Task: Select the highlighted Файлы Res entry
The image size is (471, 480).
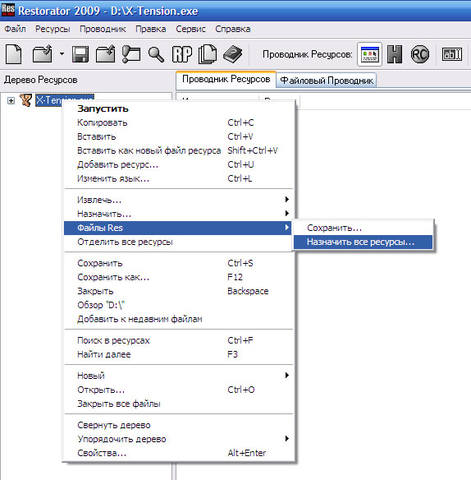Action: [x=178, y=228]
